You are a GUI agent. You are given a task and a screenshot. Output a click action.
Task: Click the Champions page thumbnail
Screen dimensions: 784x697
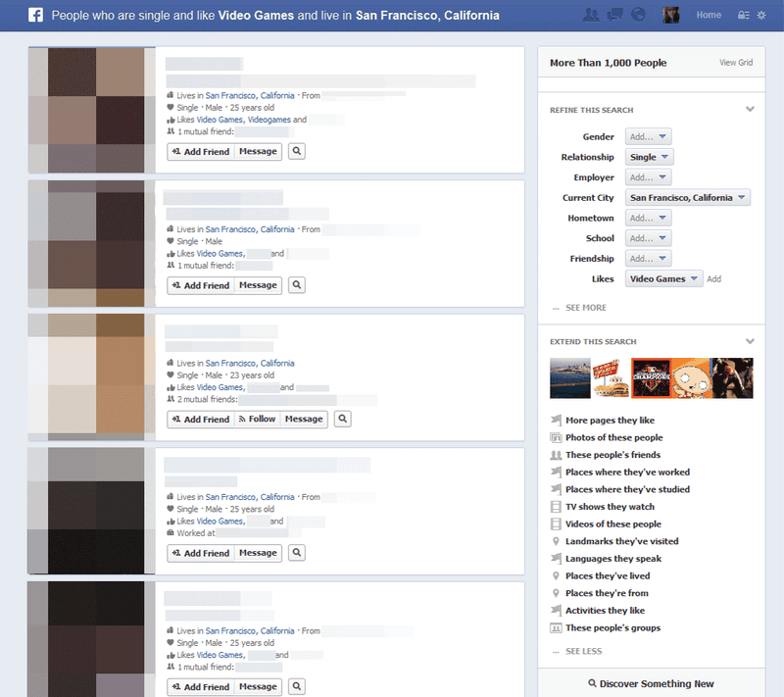click(651, 378)
